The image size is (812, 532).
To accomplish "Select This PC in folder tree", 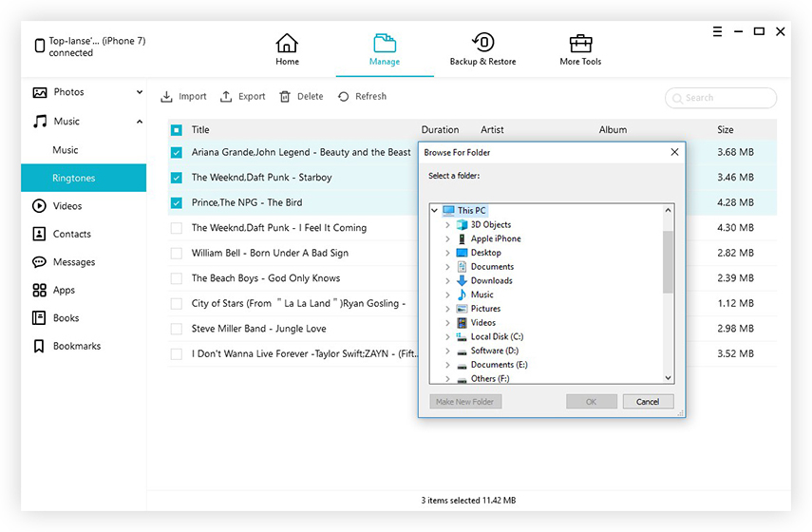I will (x=471, y=210).
